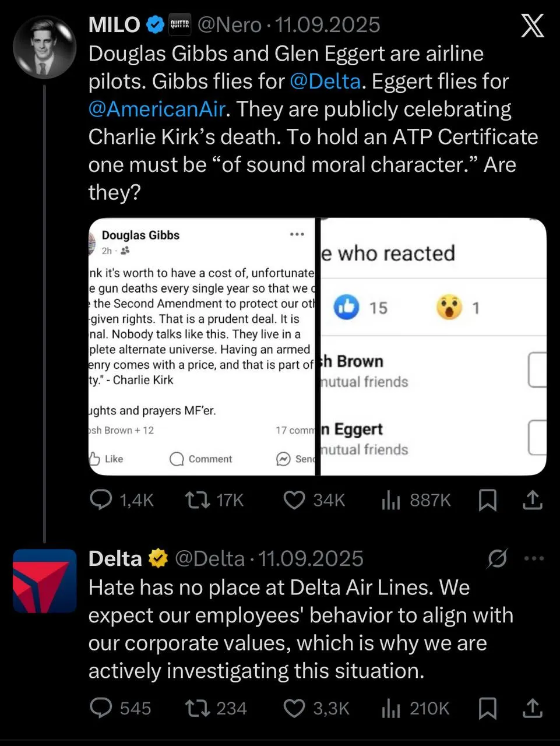The width and height of the screenshot is (560, 746).
Task: Share Delta's post via share icon
Action: [532, 708]
